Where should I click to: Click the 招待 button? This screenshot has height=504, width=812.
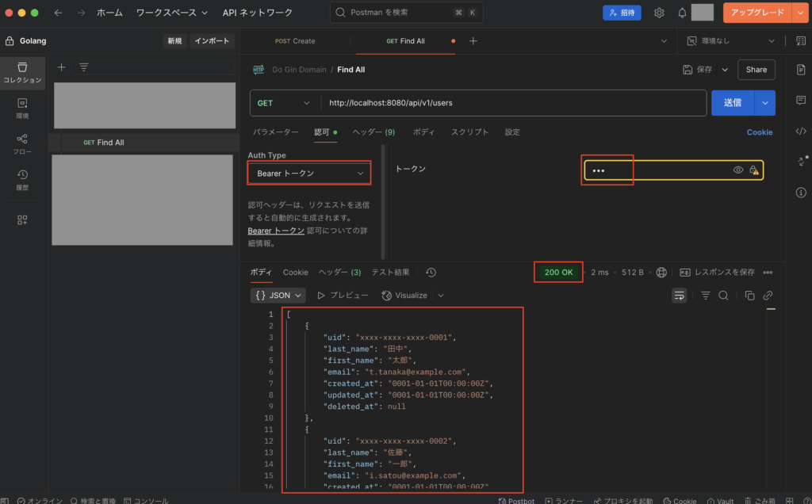[622, 13]
